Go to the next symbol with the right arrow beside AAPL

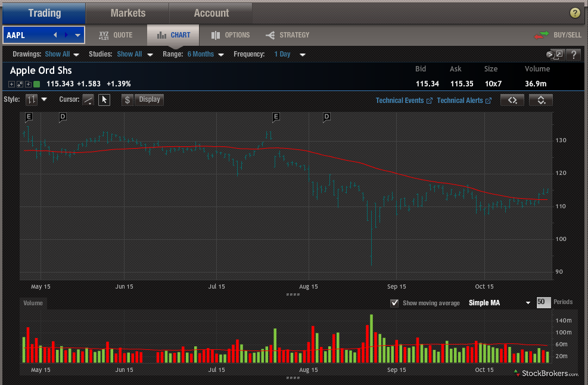pyautogui.click(x=66, y=35)
